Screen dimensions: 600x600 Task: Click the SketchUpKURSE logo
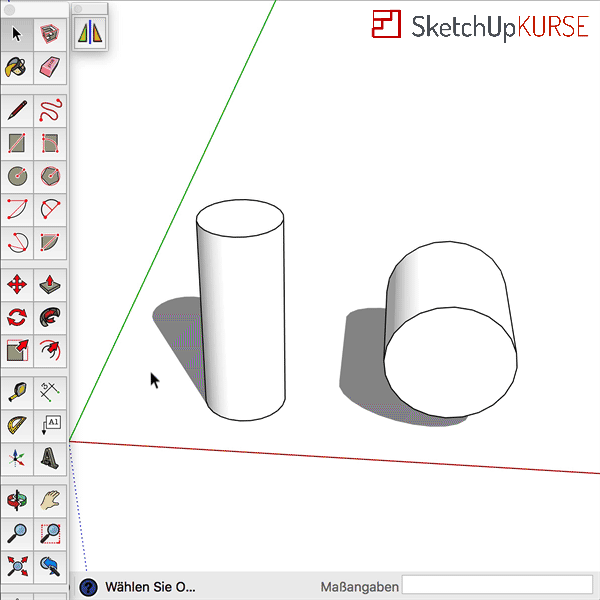[x=480, y=26]
